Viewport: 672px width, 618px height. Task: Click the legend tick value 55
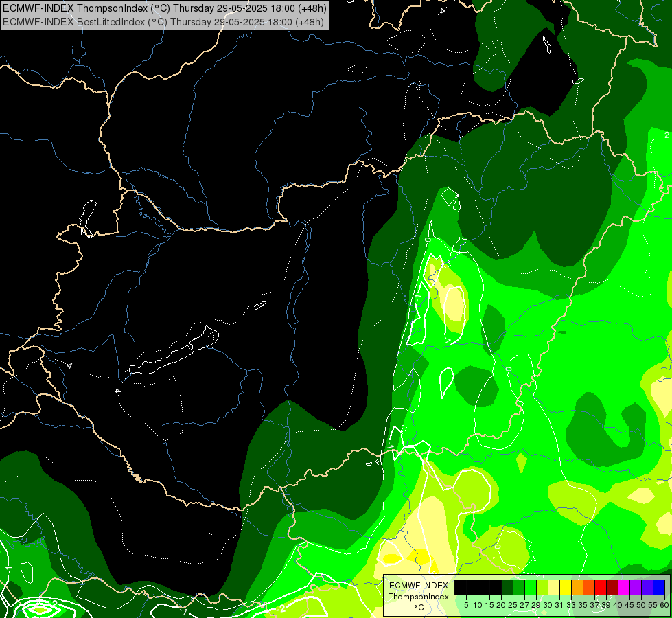point(653,605)
